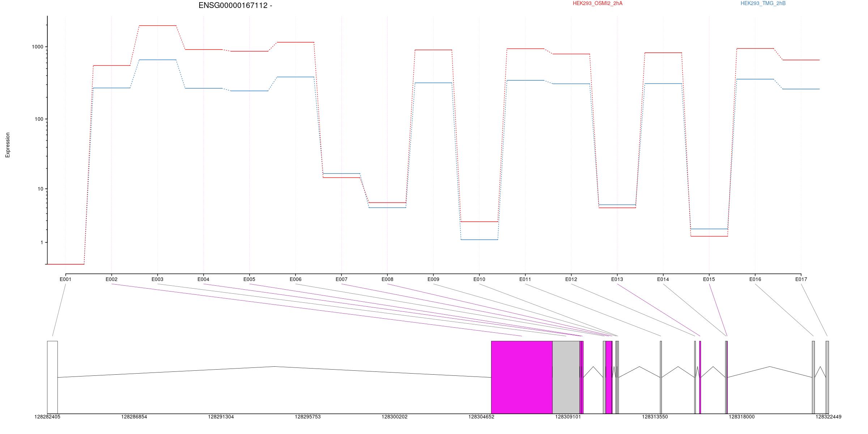The height and width of the screenshot is (434, 868).
Task: Click genomic coordinate 128295753
Action: 308,417
